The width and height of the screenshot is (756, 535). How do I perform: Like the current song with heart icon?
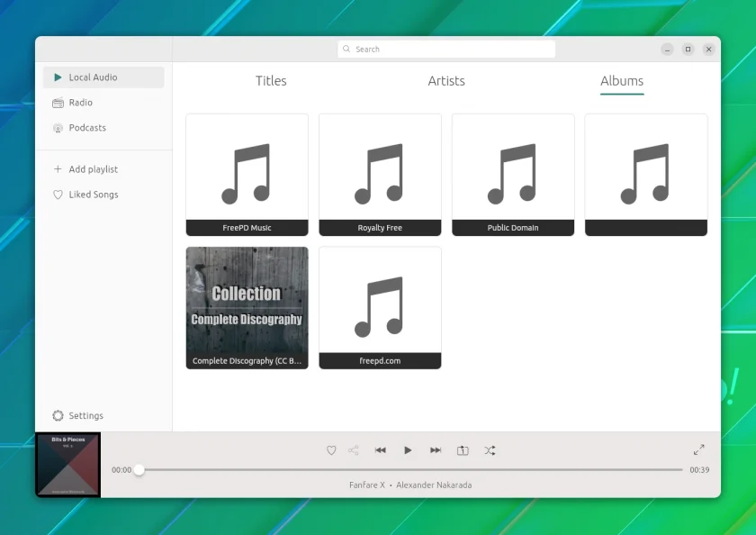(331, 450)
